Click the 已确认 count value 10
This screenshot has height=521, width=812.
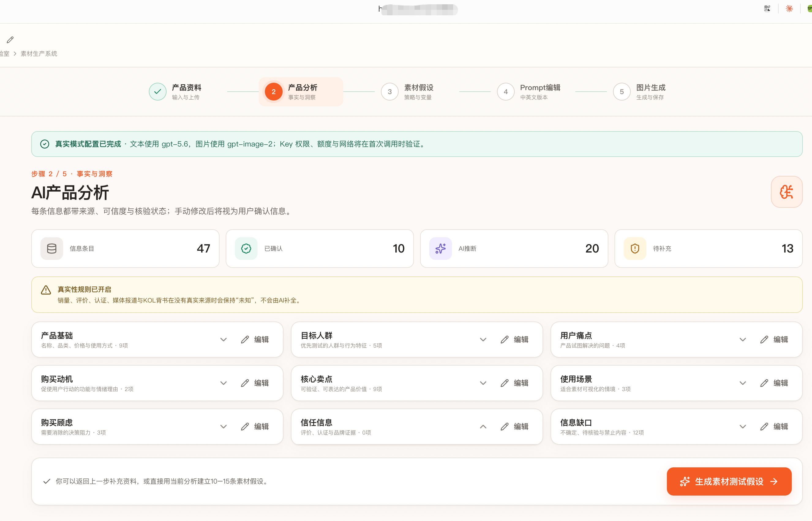click(x=398, y=248)
